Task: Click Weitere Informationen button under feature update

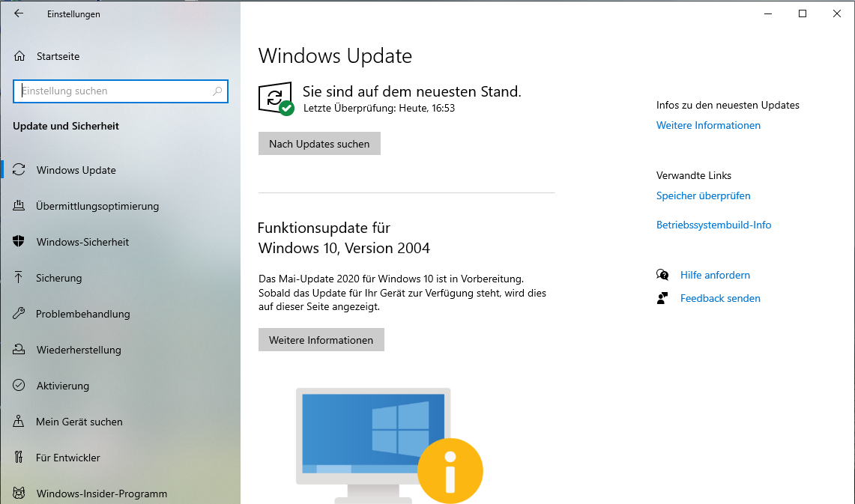Action: (x=321, y=339)
